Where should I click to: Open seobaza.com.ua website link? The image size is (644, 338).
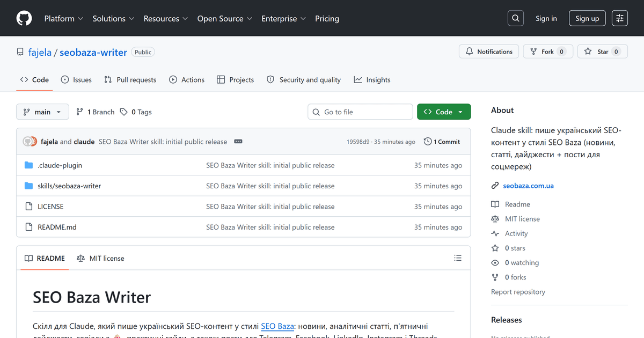tap(528, 186)
